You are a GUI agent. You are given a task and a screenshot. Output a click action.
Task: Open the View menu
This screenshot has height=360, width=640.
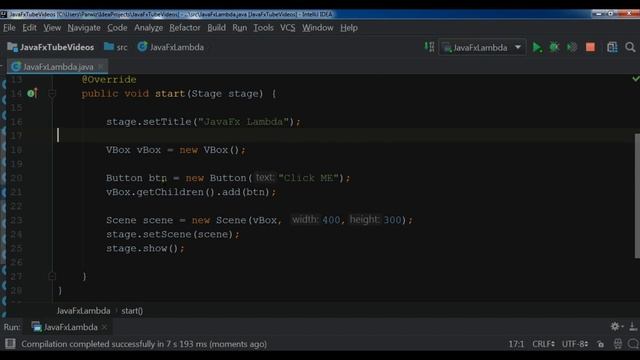click(x=52, y=28)
